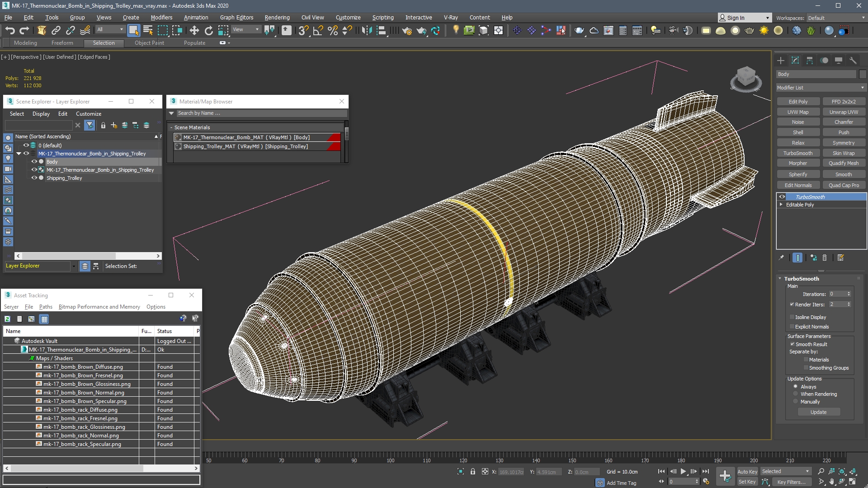Collapse the MK-17 layer in Scene Explorer
This screenshot has height=488, width=868.
tap(19, 154)
